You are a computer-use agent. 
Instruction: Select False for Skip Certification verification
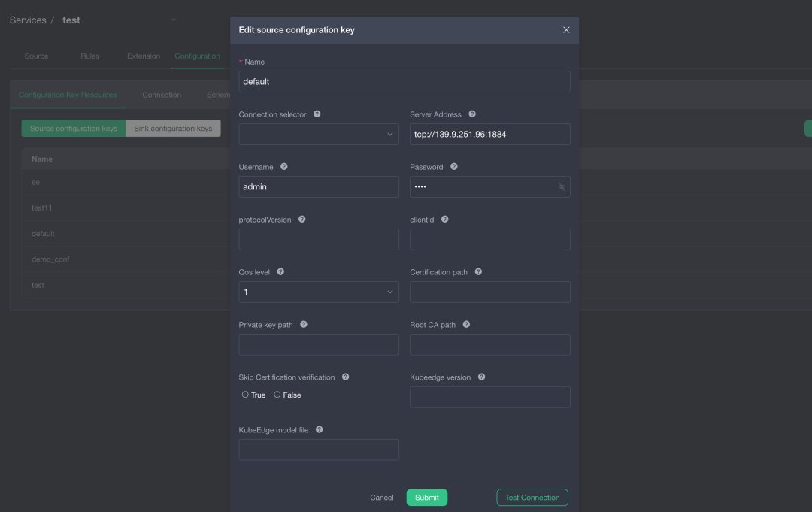[277, 395]
